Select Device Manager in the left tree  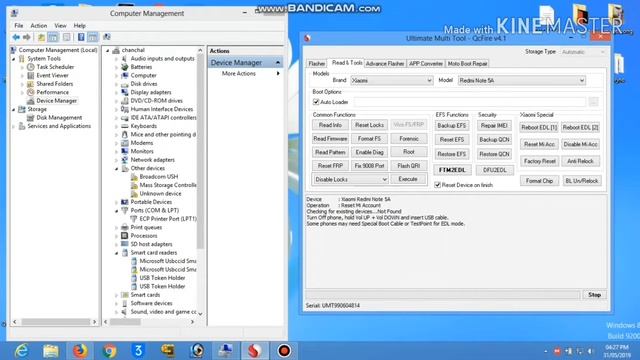56,101
